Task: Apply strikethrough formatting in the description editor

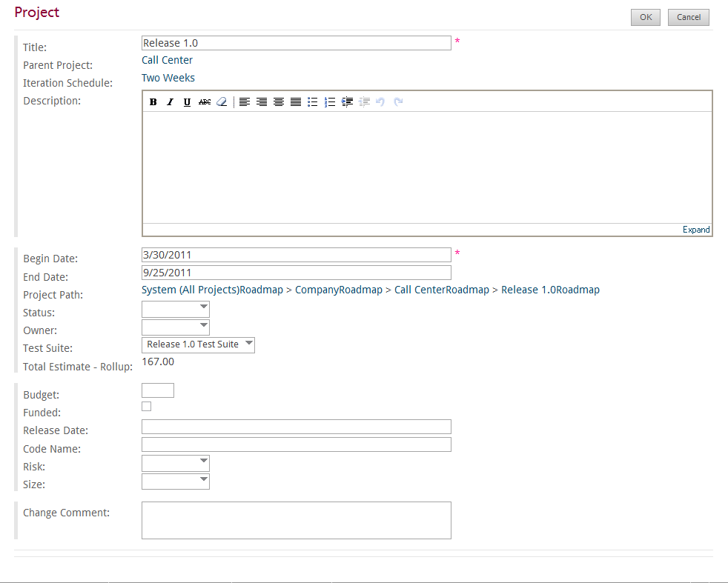Action: tap(205, 102)
